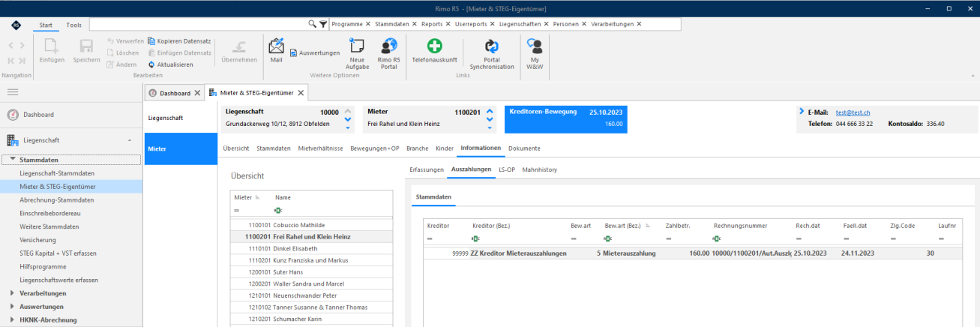Remove the Reports search filter
Image resolution: width=980 pixels, height=327 pixels.
click(449, 24)
